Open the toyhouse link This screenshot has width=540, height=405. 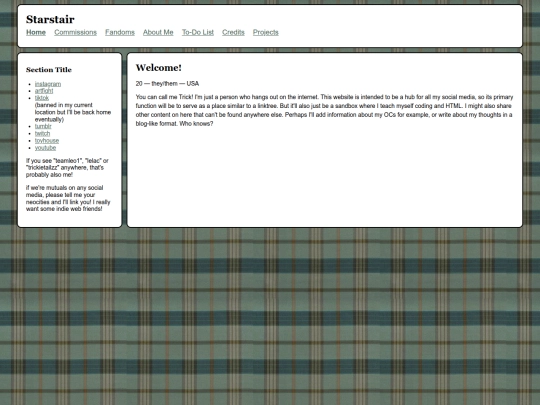coord(47,141)
